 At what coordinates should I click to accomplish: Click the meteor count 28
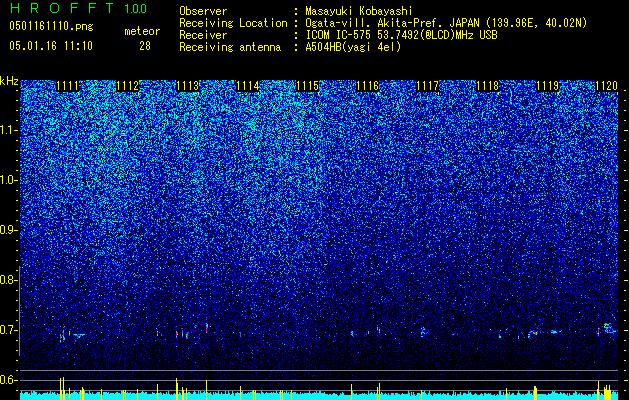coord(145,46)
